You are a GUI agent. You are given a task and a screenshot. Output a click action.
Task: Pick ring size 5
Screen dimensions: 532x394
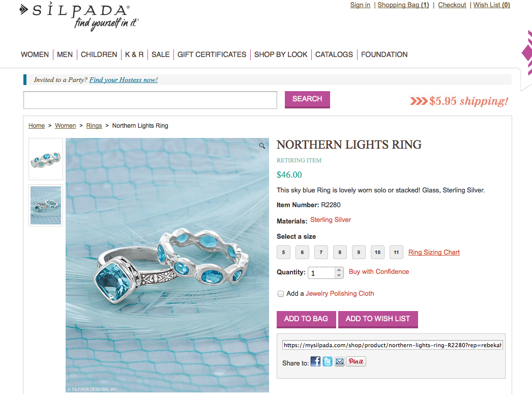283,252
